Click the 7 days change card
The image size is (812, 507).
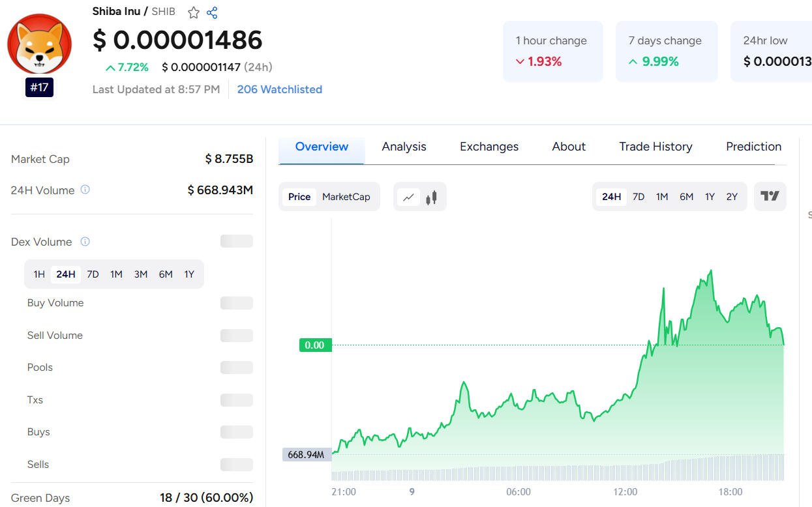point(667,51)
